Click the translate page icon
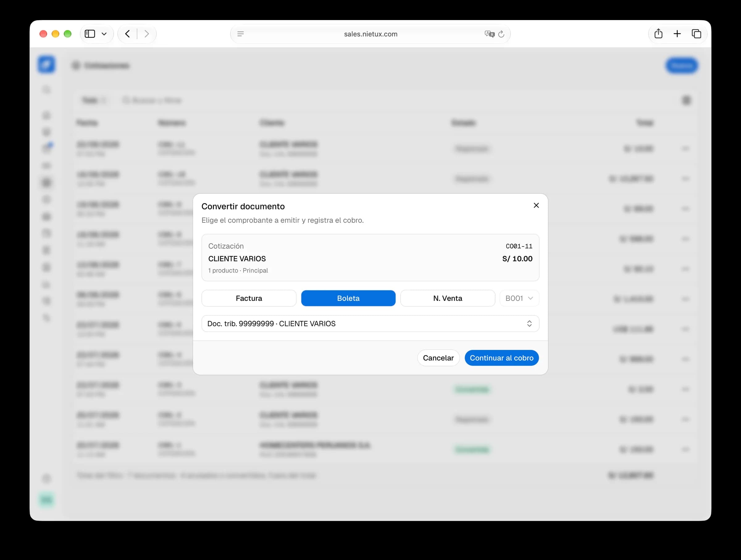 489,34
